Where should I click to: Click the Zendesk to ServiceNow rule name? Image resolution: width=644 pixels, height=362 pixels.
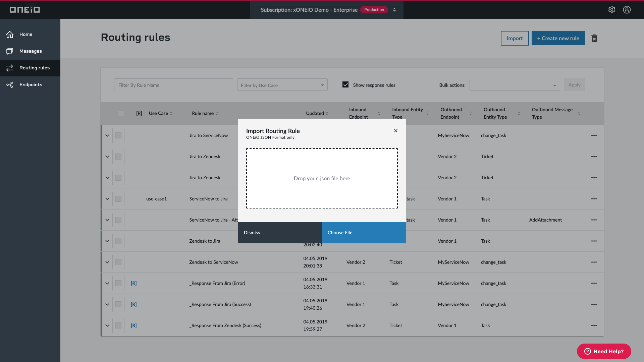214,262
